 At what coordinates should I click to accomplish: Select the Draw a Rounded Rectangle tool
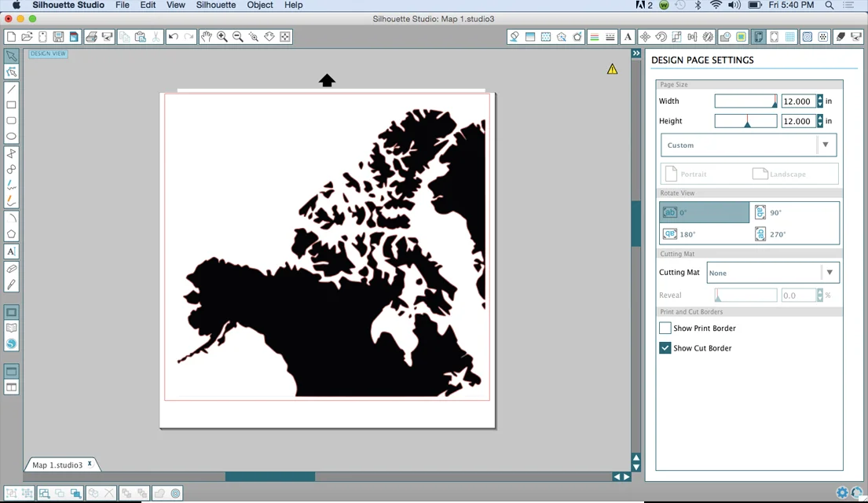(x=11, y=121)
